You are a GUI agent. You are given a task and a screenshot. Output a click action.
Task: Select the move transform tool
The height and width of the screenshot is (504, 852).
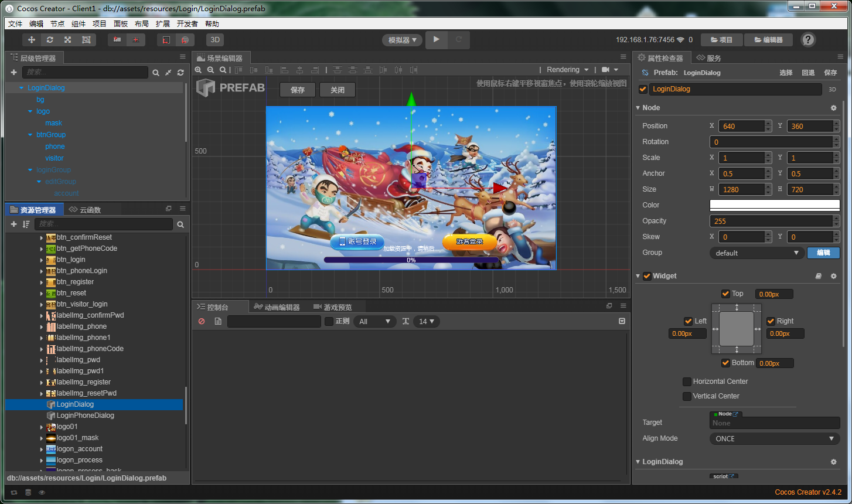pyautogui.click(x=32, y=40)
